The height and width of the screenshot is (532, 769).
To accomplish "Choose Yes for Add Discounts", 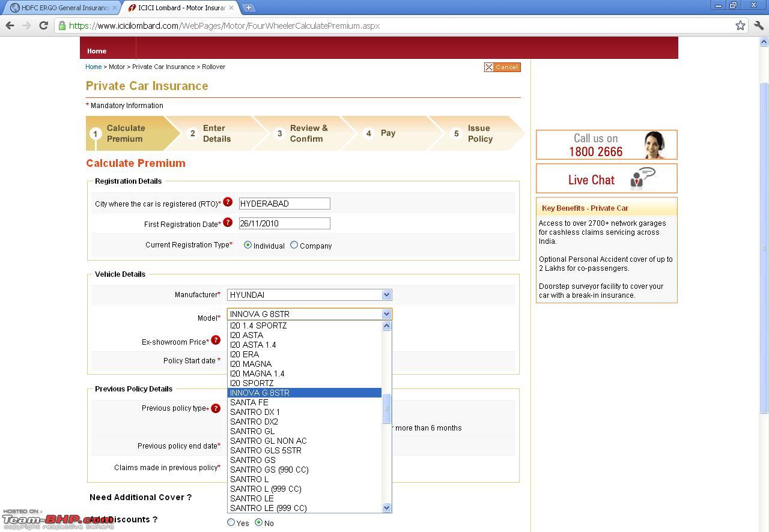I will tap(231, 522).
